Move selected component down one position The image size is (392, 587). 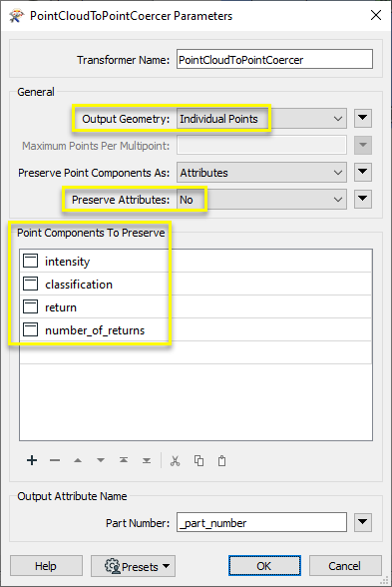point(101,460)
